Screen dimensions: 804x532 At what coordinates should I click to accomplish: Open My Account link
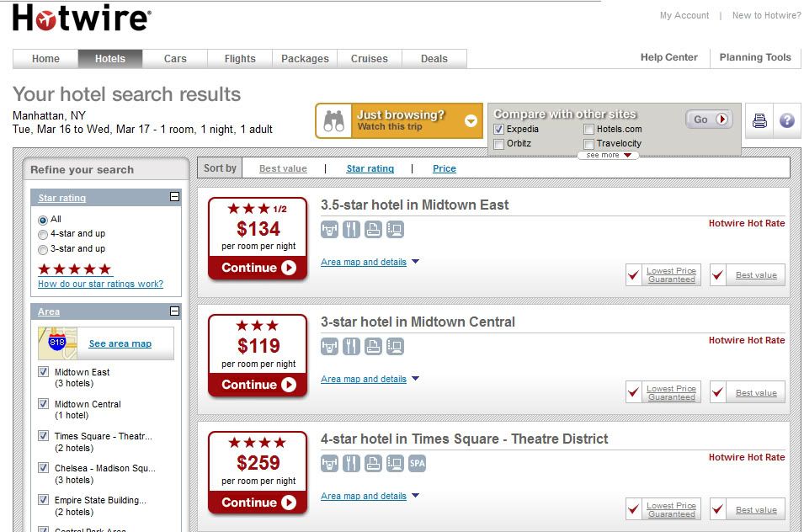(x=684, y=15)
